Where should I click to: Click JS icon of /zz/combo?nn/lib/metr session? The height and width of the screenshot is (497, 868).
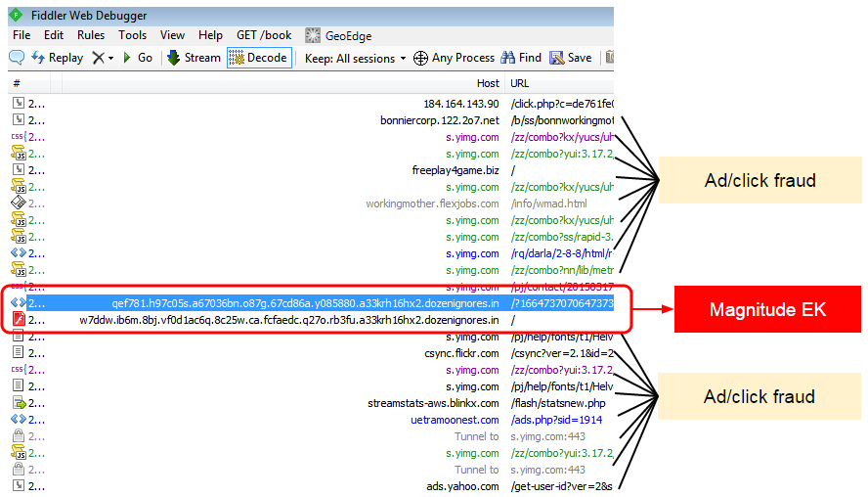point(19,270)
